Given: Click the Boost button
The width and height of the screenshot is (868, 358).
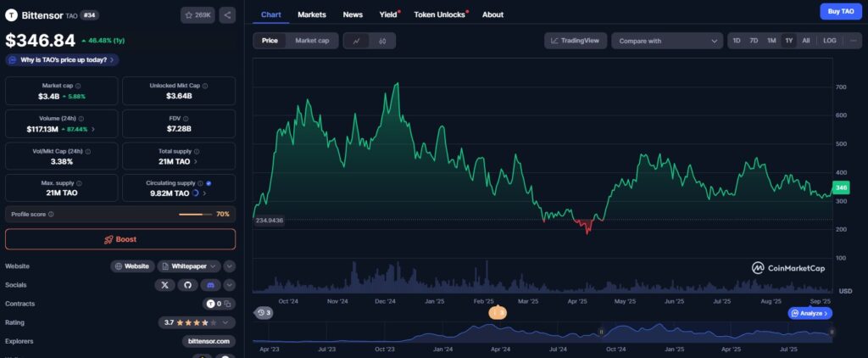Looking at the screenshot, I should coord(120,239).
